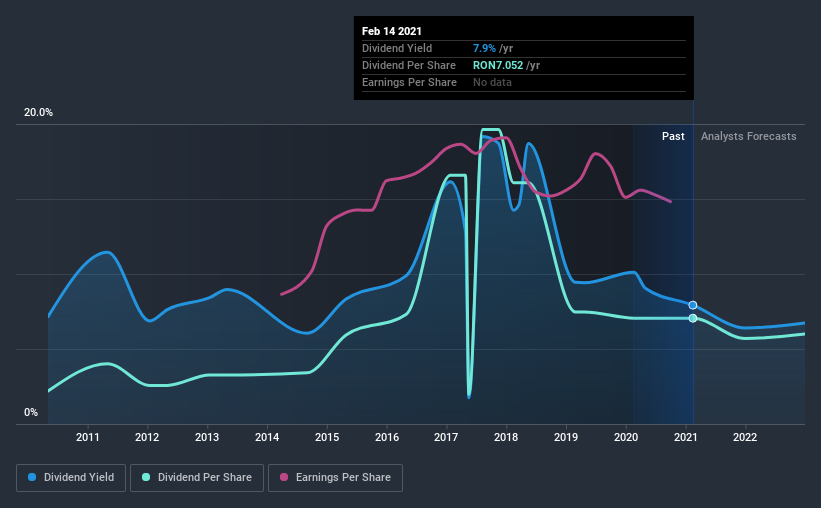Select the 2014 label on the time axis
The width and height of the screenshot is (821, 508).
[267, 437]
